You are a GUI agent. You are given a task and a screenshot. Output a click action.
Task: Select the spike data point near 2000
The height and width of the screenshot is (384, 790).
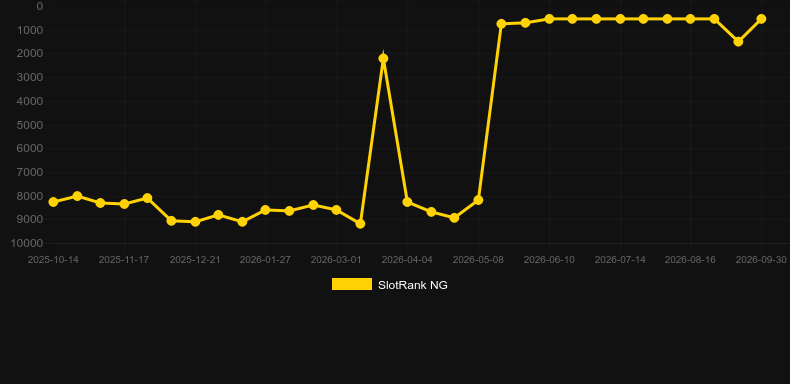(x=383, y=58)
